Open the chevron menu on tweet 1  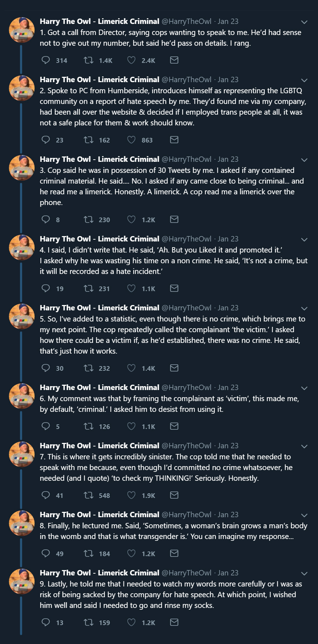(304, 22)
